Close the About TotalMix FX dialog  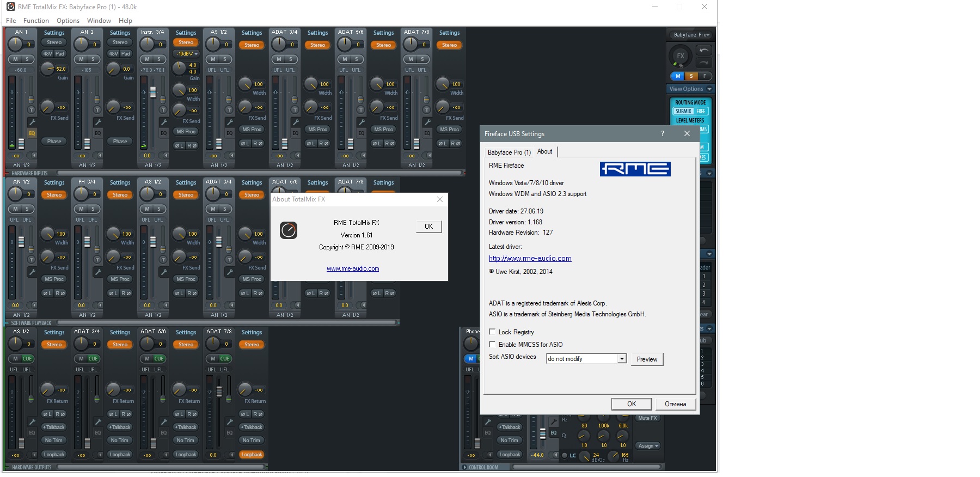point(440,199)
